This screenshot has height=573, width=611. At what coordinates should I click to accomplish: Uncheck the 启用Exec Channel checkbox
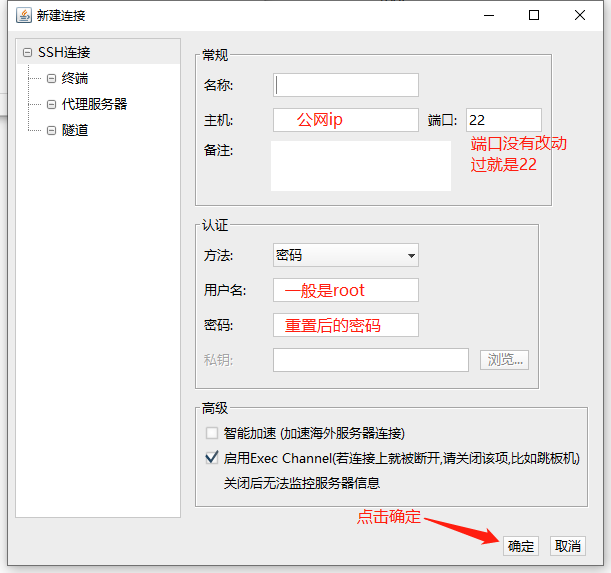tap(212, 458)
